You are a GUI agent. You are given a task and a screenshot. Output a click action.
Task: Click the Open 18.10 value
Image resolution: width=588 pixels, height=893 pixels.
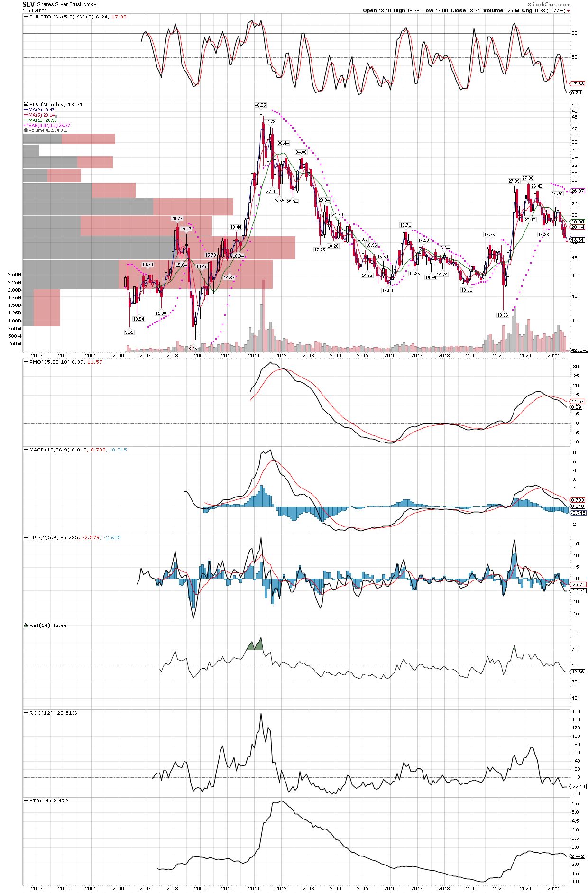coord(377,10)
